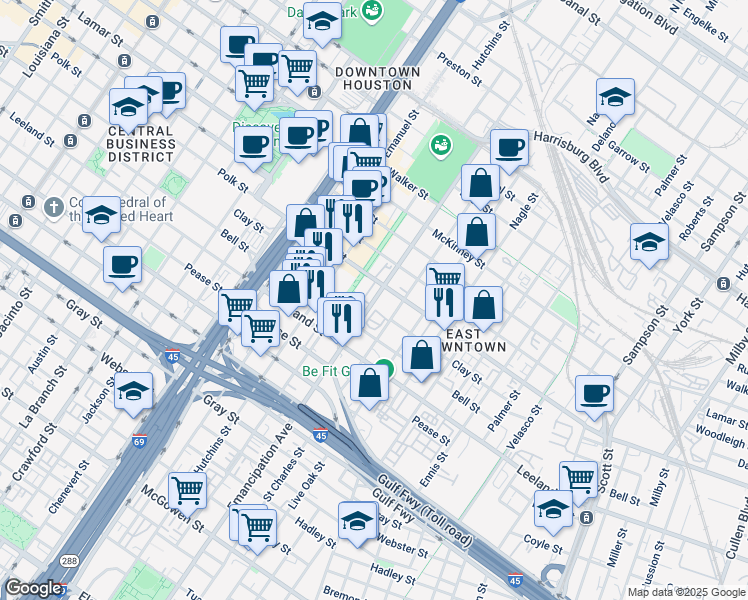The height and width of the screenshot is (600, 748).
Task: Click the shopping bag marker right of East Downtown restaurant
Action: tap(483, 306)
